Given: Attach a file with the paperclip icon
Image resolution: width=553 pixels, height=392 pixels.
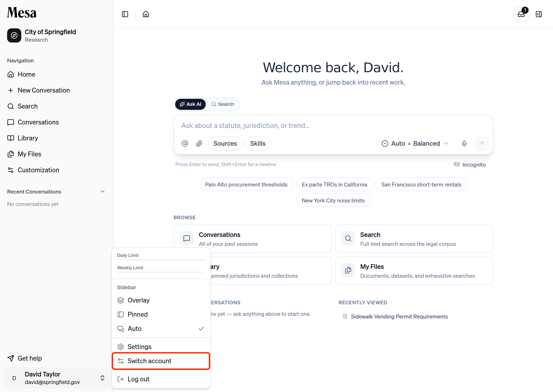Looking at the screenshot, I should tap(199, 144).
